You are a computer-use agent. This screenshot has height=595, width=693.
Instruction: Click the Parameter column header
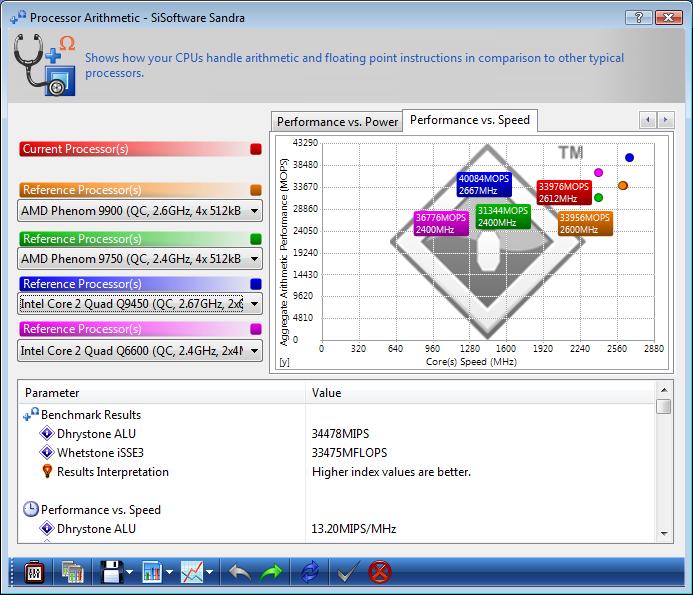pyautogui.click(x=162, y=393)
